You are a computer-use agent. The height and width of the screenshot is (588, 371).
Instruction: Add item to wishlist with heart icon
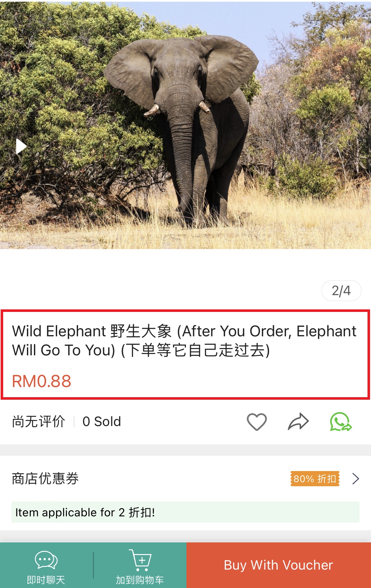257,422
